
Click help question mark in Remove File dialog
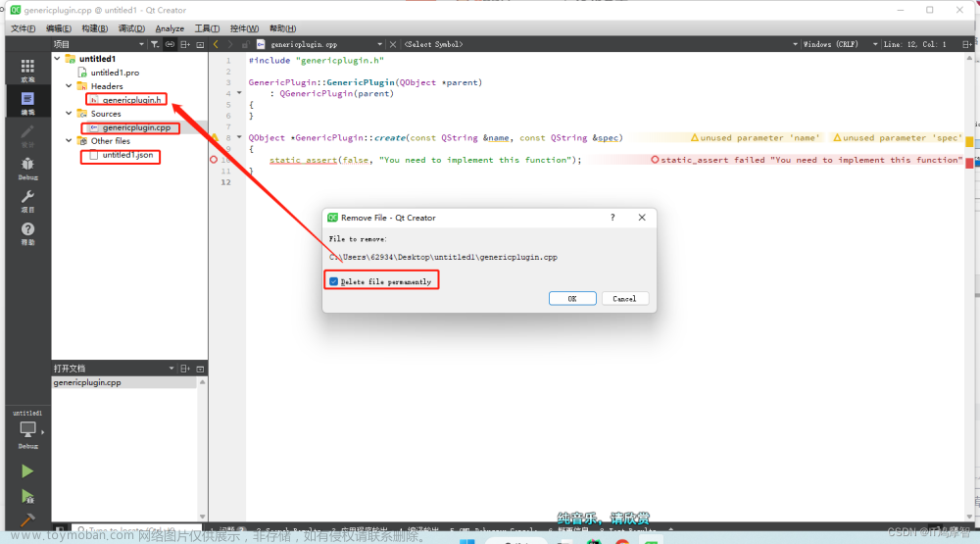[612, 218]
